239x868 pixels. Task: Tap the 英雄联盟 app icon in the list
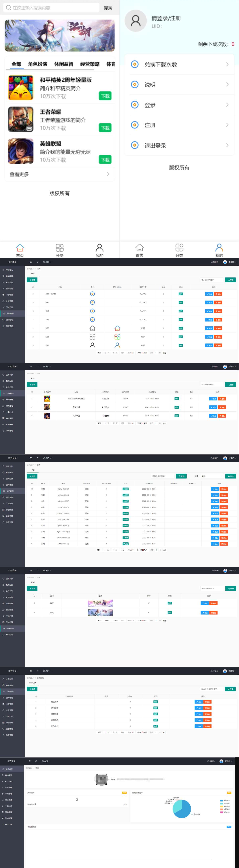click(x=21, y=151)
